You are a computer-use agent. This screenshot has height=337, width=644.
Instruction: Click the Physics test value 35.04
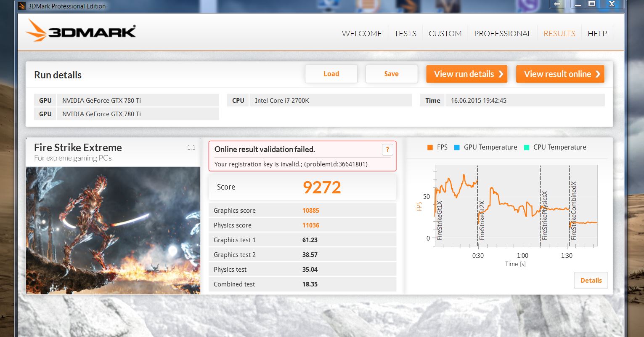pyautogui.click(x=310, y=270)
